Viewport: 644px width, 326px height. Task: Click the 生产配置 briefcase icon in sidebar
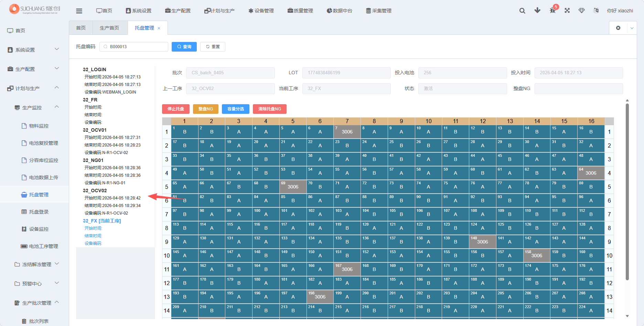(x=10, y=69)
